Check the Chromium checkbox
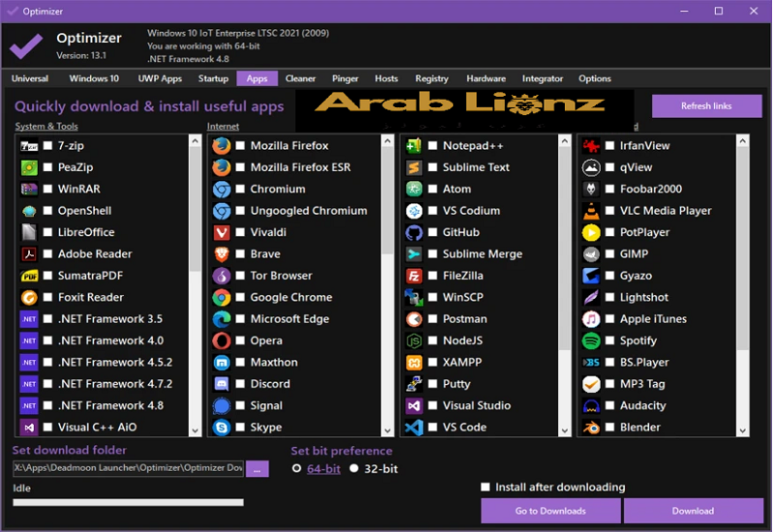The image size is (774, 532). [240, 189]
